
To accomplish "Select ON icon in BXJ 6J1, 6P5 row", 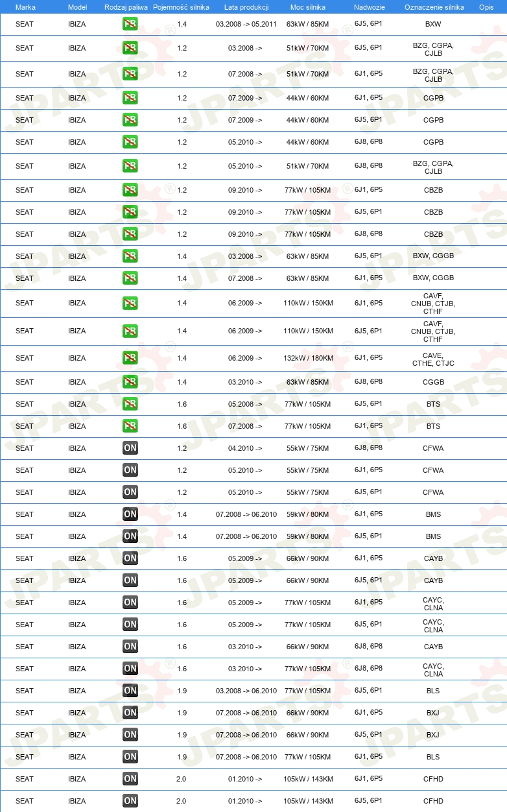I will [x=130, y=713].
